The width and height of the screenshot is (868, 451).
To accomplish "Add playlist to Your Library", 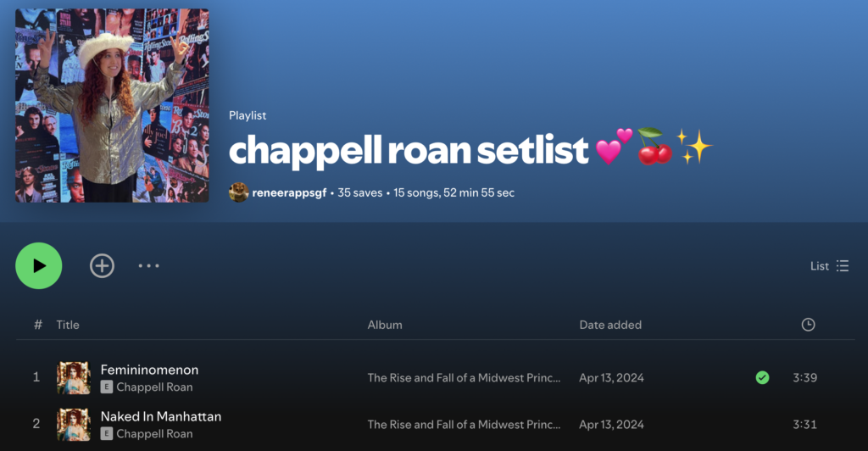I will tap(102, 265).
